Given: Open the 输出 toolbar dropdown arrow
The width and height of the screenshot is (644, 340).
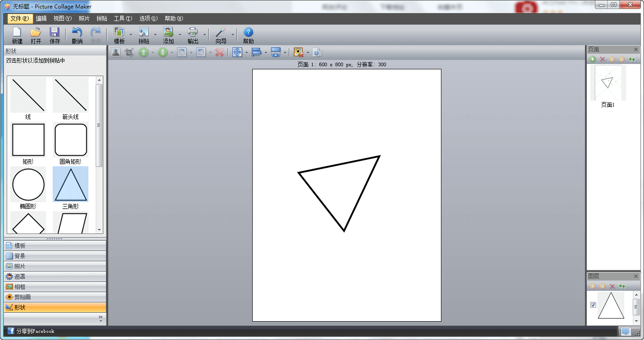Looking at the screenshot, I should [204, 34].
